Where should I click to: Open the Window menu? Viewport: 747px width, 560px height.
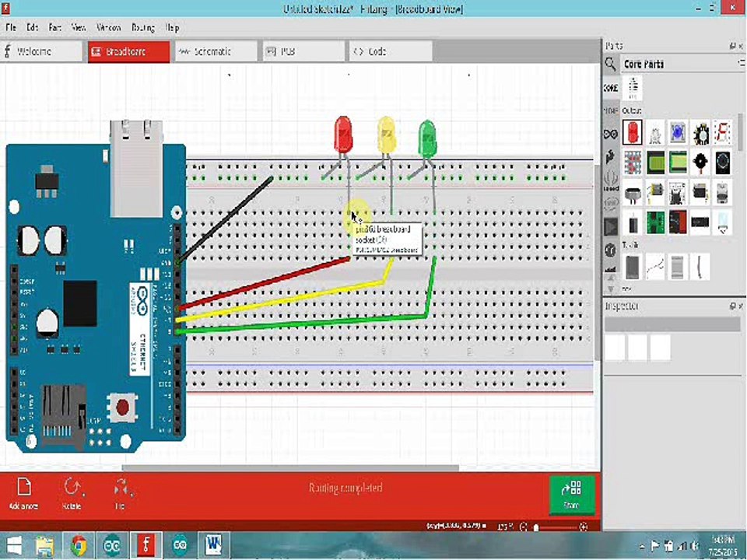click(x=109, y=28)
